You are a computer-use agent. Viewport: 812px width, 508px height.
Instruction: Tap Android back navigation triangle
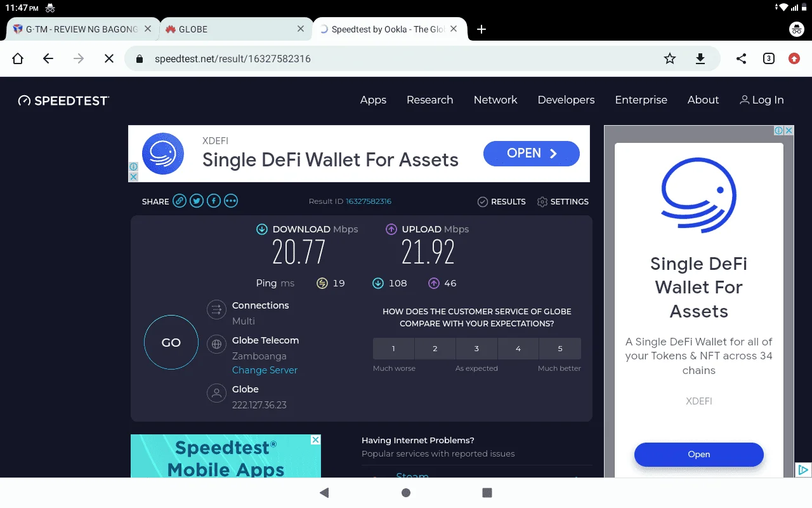tap(324, 493)
